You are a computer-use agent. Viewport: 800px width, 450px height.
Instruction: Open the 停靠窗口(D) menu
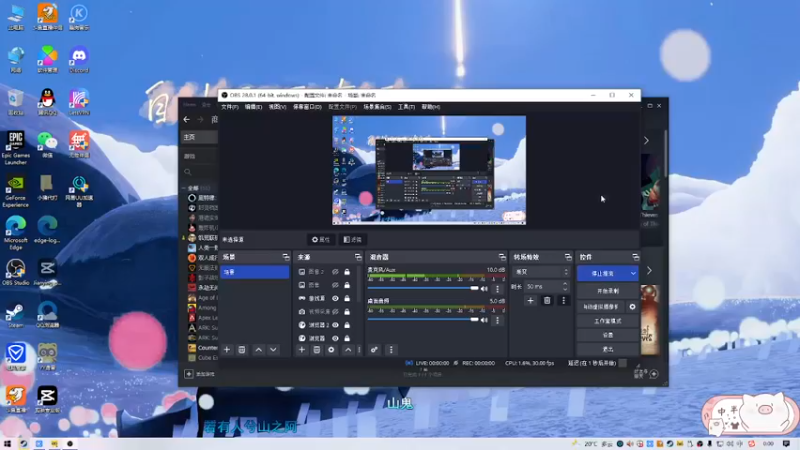307,107
